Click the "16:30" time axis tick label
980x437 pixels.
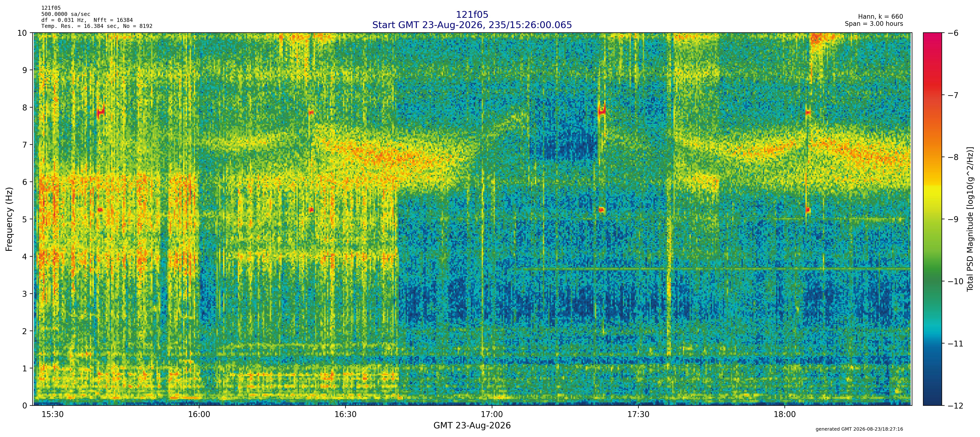pyautogui.click(x=345, y=415)
